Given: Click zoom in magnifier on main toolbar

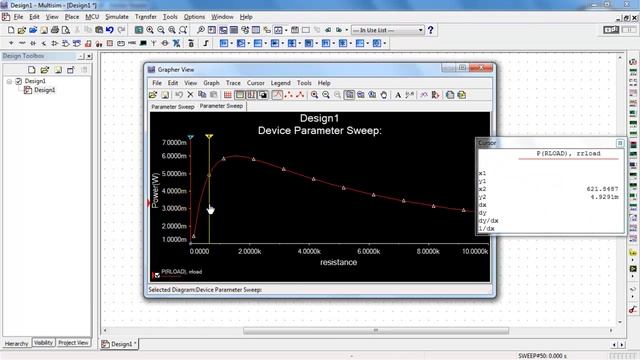Looking at the screenshot, I should 150,30.
